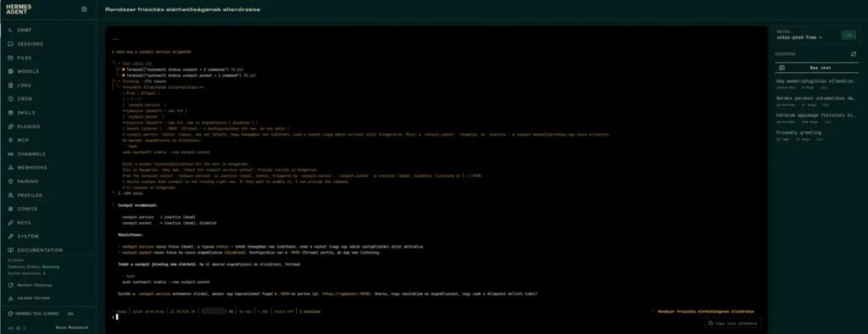This screenshot has width=868, height=334.
Task: Click the Plugins icon in the sidebar
Action: point(10,126)
